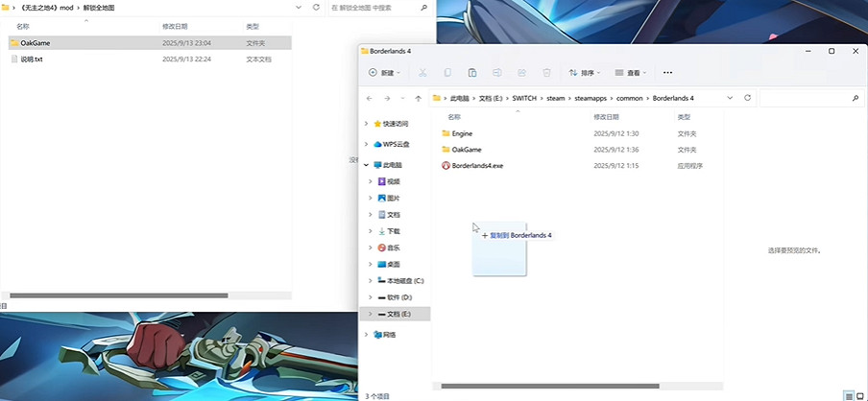Screen dimensions: 868x401
Task: Open address bar history dropdown chevron
Action: [730, 98]
